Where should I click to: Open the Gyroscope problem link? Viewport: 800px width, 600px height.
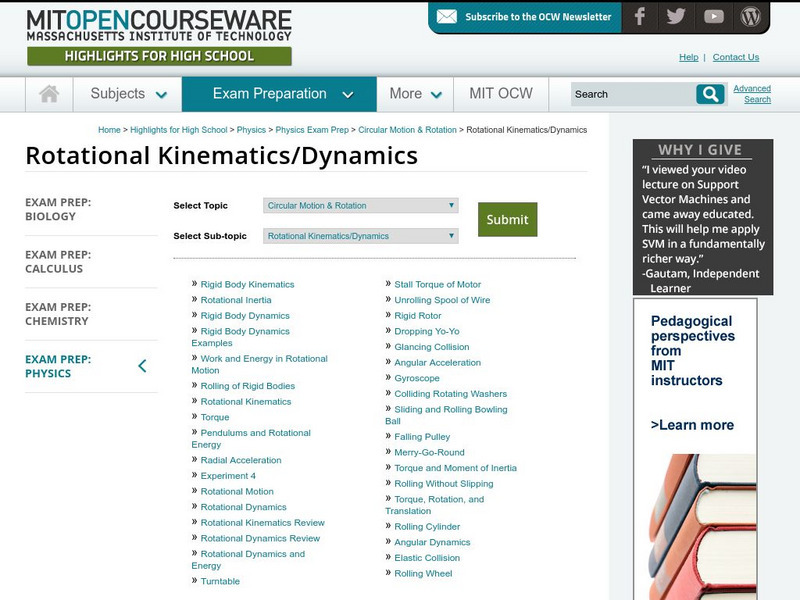(417, 378)
